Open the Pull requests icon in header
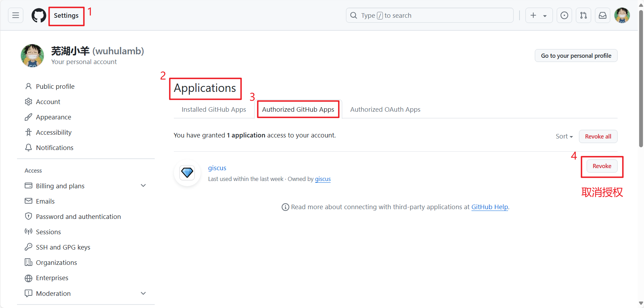644x308 pixels. [x=583, y=15]
